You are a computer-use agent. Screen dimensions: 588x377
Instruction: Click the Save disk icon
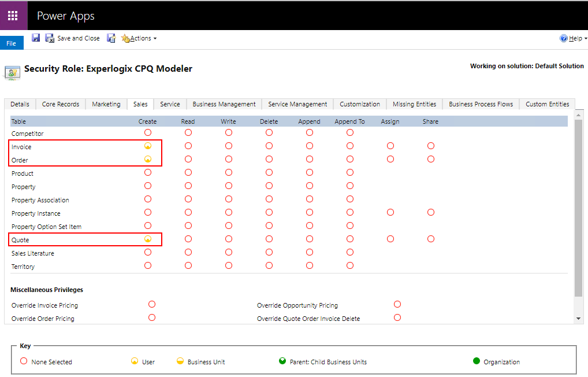point(36,38)
